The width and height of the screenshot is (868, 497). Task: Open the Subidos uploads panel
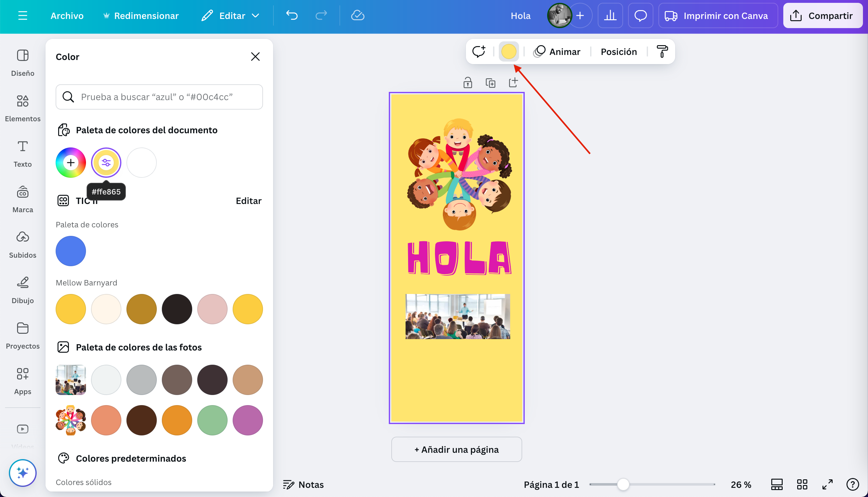tap(22, 244)
